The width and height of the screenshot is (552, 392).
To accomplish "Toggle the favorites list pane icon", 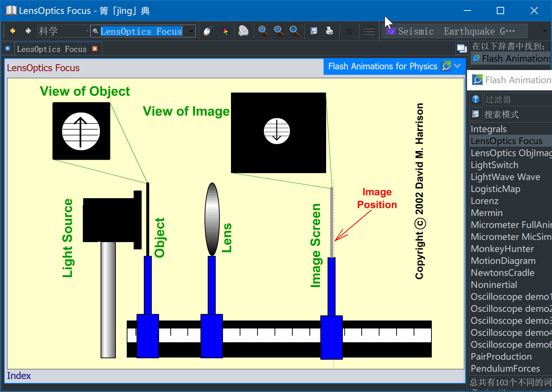I will 369,31.
